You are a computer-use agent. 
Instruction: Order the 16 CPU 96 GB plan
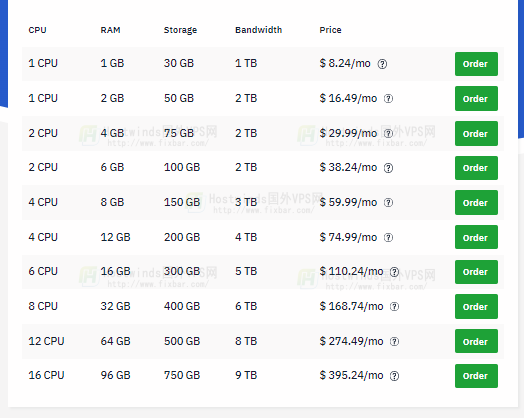476,376
